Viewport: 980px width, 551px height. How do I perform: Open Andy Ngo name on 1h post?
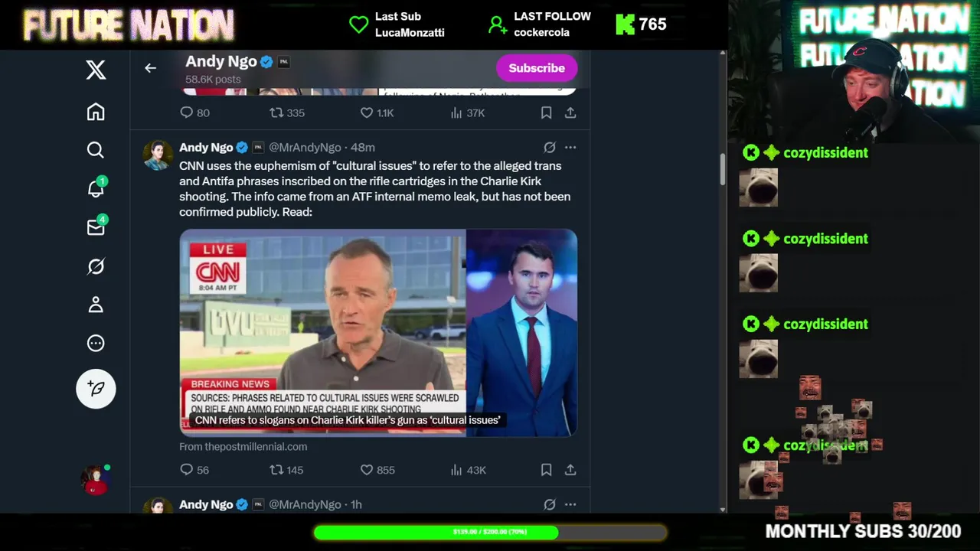[x=206, y=504]
